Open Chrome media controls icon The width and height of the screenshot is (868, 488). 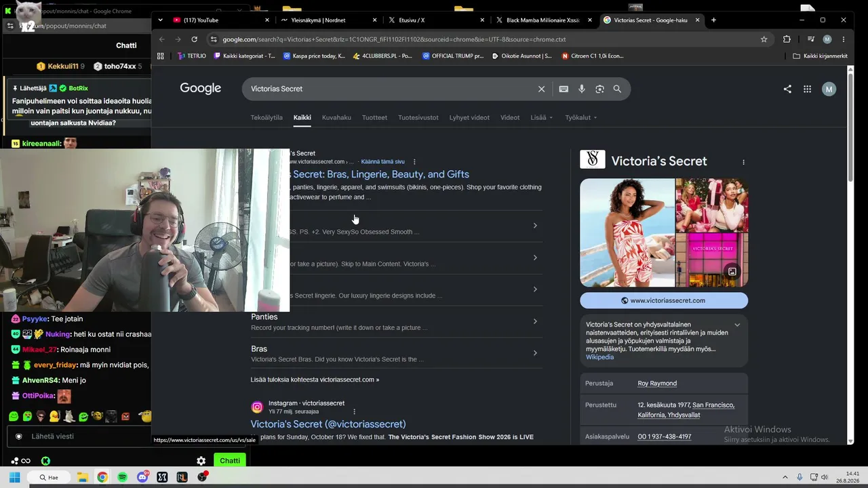click(x=811, y=39)
